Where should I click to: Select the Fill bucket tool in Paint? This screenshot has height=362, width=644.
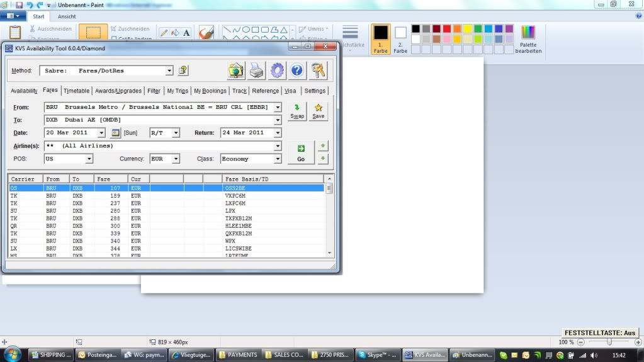[x=176, y=33]
